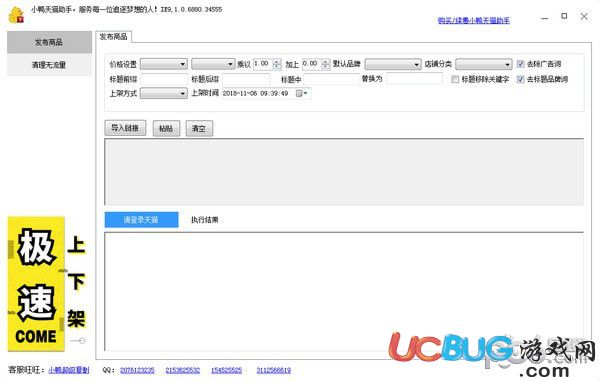Image resolution: width=600 pixels, height=381 pixels.
Task: Open the first 价格设置 dropdown
Action: tap(164, 64)
